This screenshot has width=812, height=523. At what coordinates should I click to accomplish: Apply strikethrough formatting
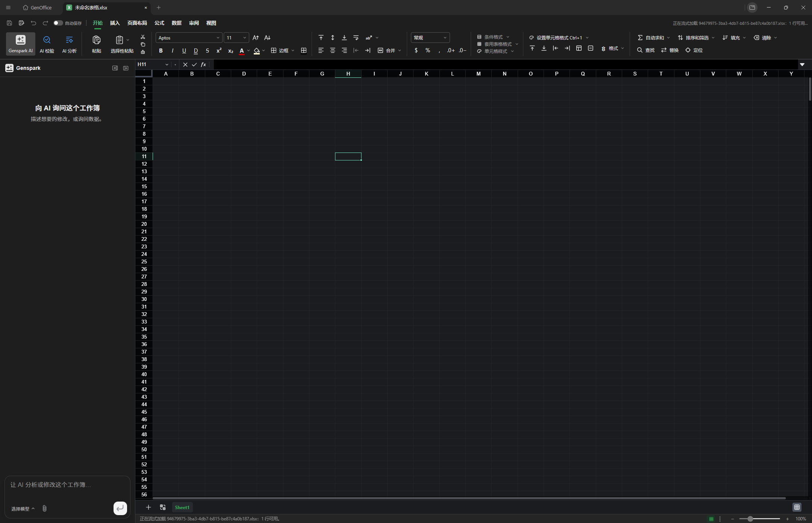tap(208, 50)
